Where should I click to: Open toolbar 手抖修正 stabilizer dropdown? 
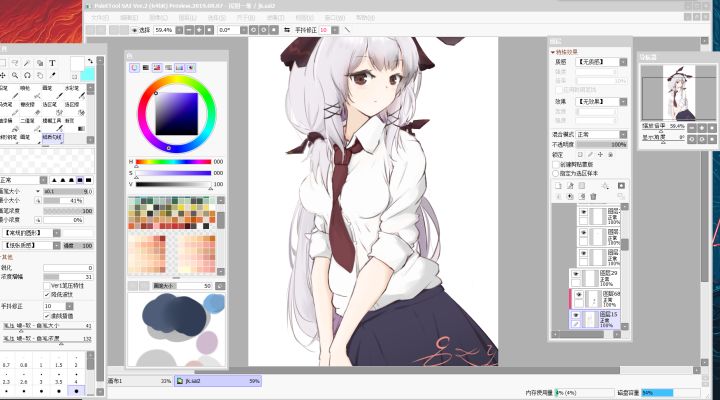(x=335, y=30)
